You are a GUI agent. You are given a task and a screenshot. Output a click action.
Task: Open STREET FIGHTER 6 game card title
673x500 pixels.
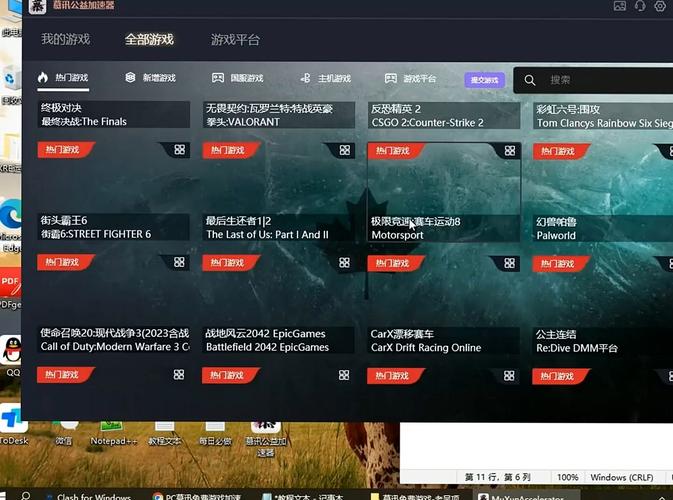114,227
